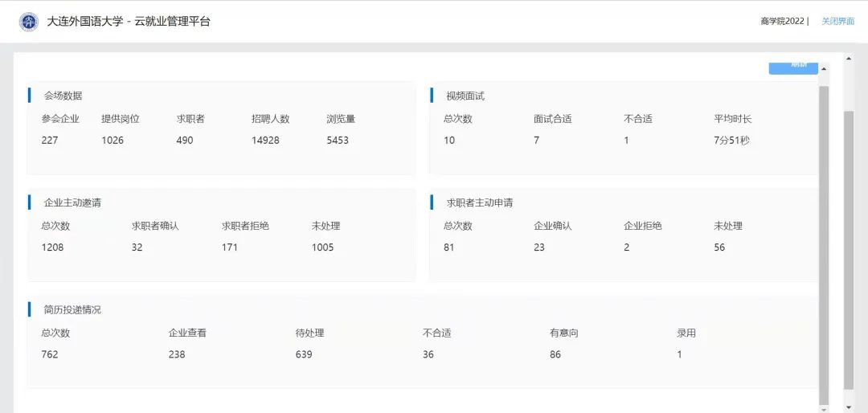The image size is (868, 413).
Task: Click the outer page scrollbar down arrow
Action: click(x=849, y=407)
